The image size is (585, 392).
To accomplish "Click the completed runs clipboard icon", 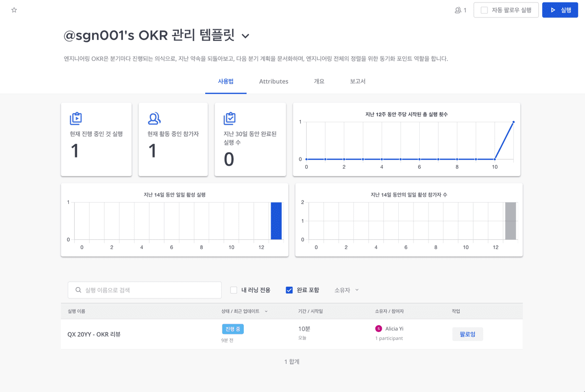I will click(x=230, y=118).
